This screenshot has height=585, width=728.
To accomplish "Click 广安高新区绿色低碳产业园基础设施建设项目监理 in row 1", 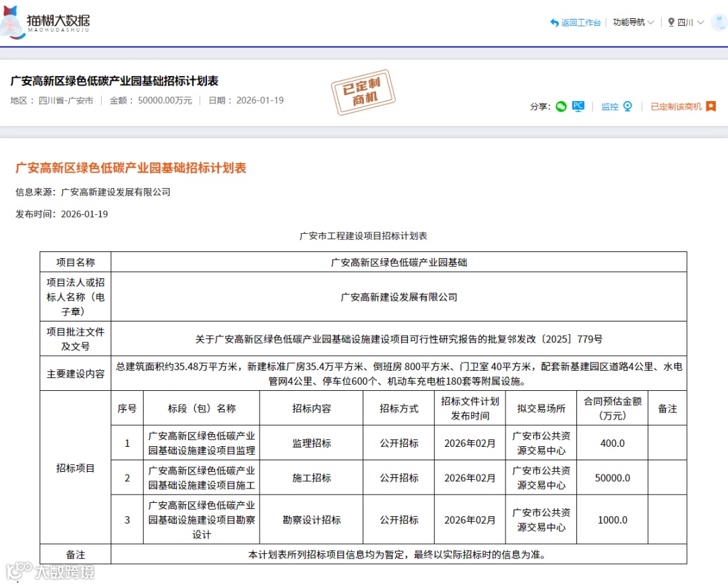I will [x=202, y=443].
